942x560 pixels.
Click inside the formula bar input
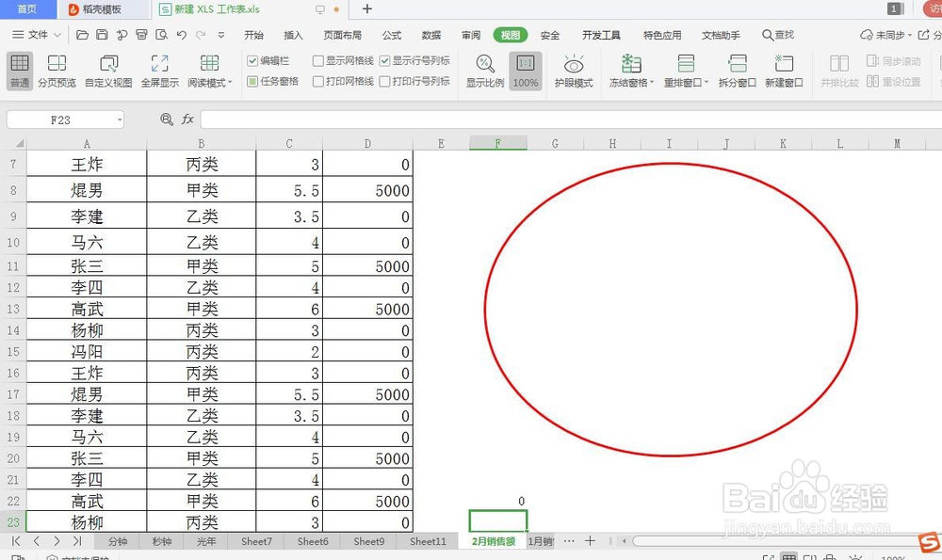(571, 120)
